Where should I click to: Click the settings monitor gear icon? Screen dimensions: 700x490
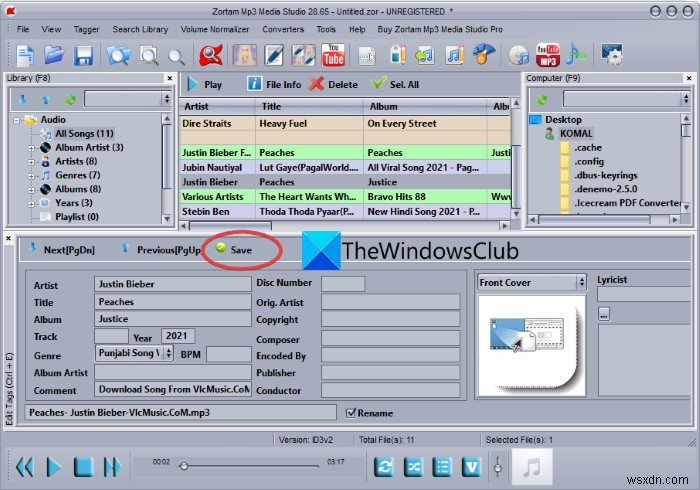[612, 55]
